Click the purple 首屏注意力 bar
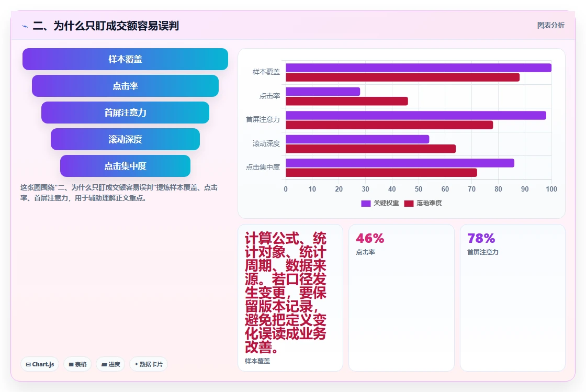 [x=416, y=115]
